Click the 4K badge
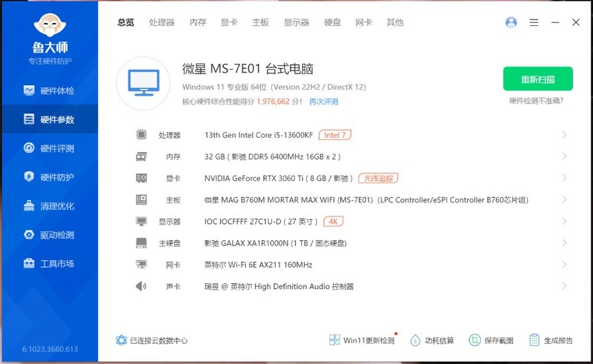This screenshot has height=364, width=593. [333, 222]
